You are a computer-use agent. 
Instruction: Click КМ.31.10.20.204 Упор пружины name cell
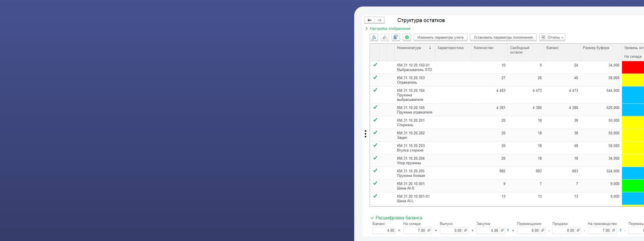point(414,161)
